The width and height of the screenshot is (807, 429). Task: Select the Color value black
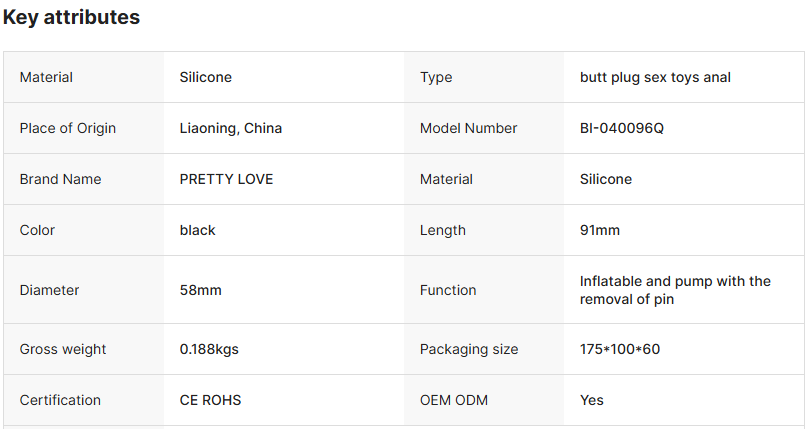tap(197, 230)
